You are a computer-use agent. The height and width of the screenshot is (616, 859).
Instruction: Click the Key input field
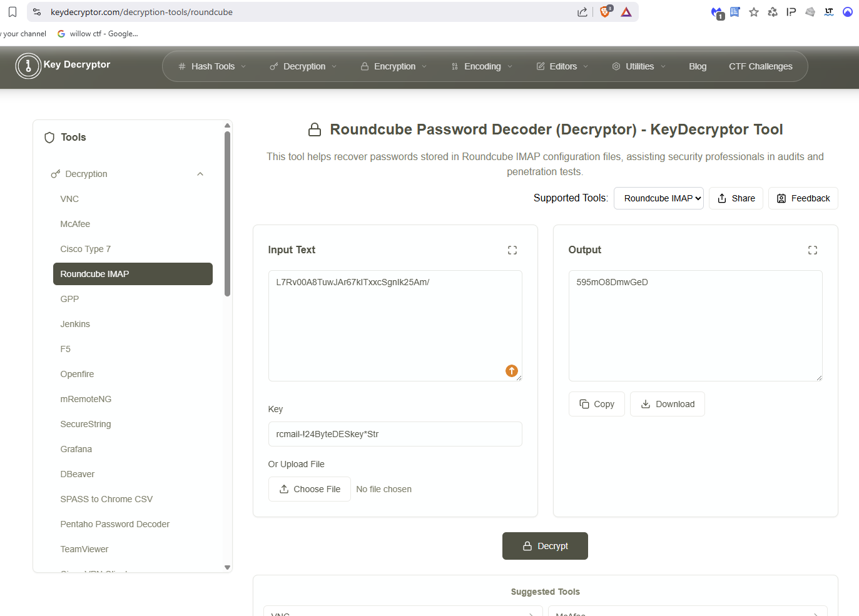[395, 434]
